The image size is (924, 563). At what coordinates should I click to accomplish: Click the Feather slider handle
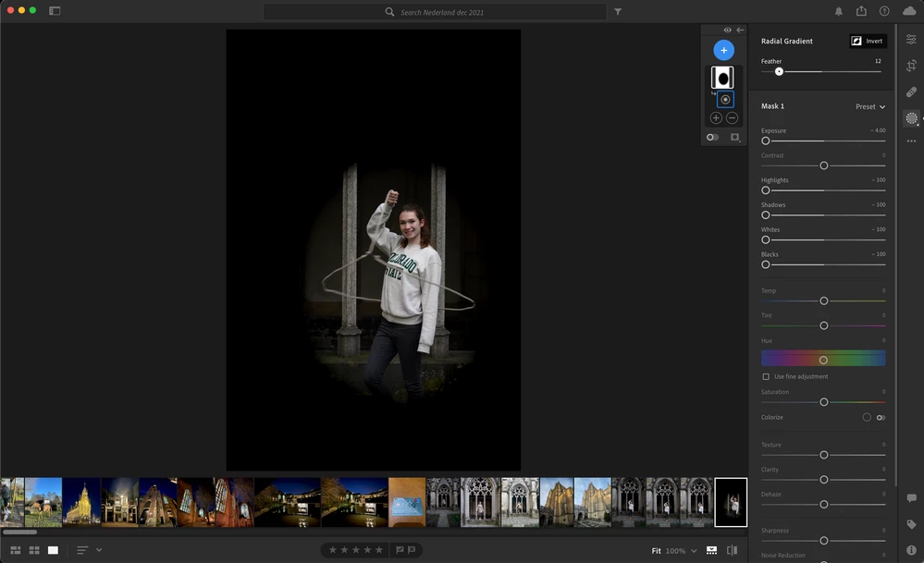click(x=779, y=71)
